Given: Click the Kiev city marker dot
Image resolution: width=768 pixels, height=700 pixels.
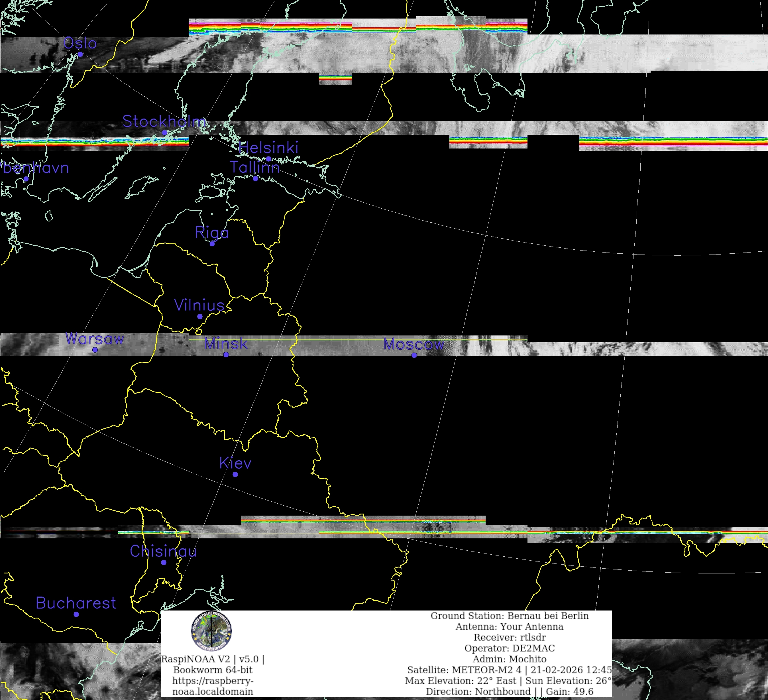Looking at the screenshot, I should tap(235, 475).
